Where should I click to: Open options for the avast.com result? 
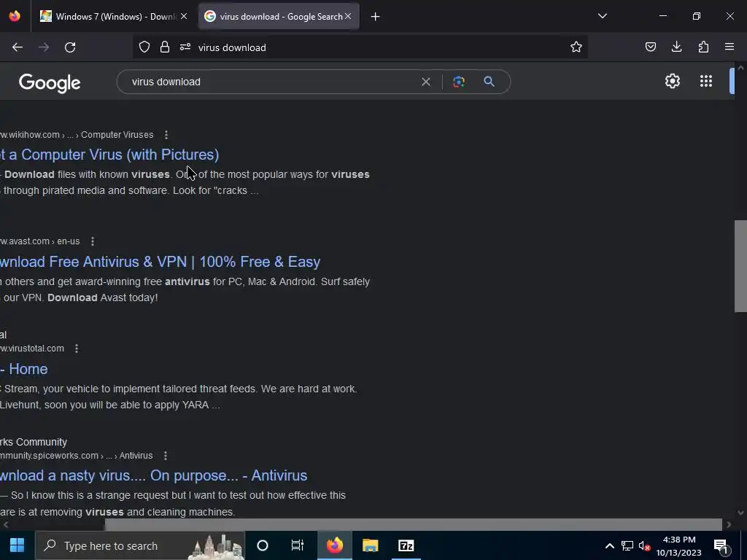(93, 241)
